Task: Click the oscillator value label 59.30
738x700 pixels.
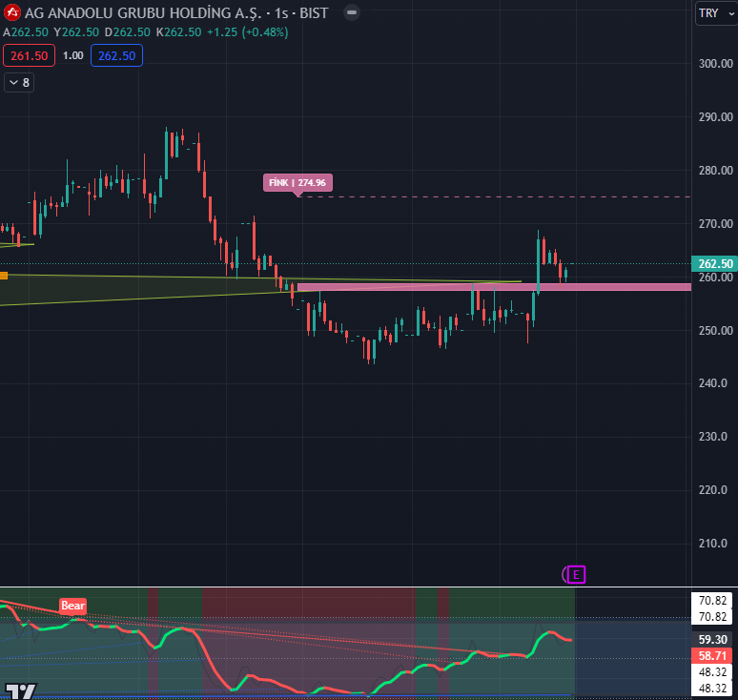Action: (712, 639)
